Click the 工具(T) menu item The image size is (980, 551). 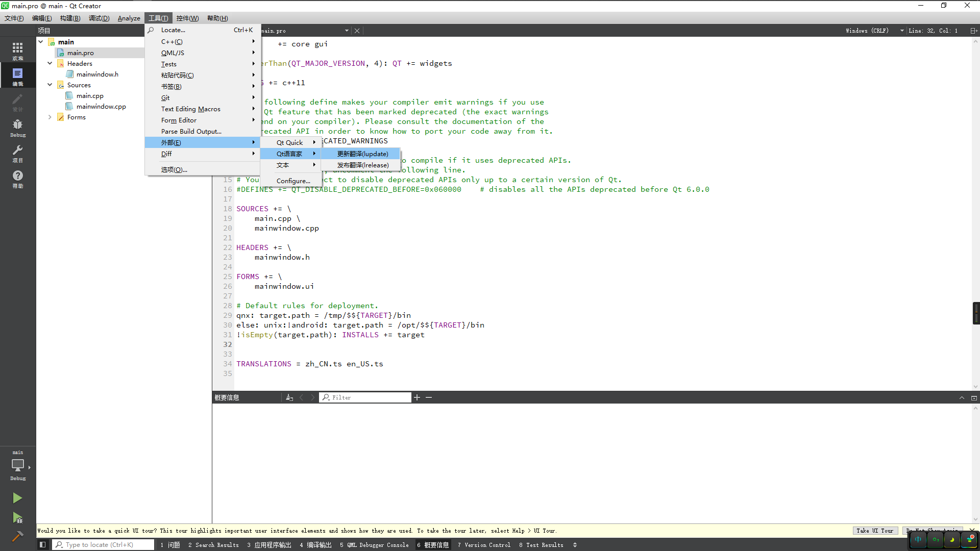click(157, 18)
